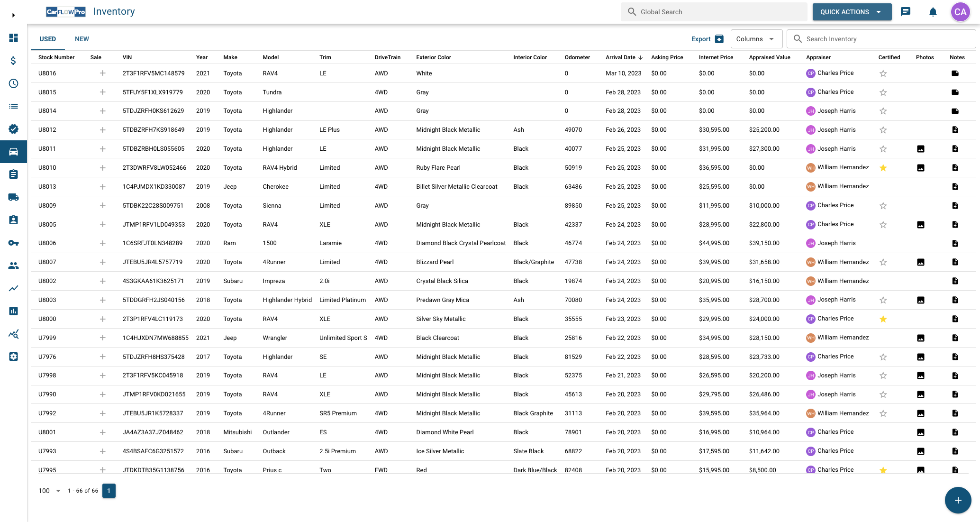Click the CA avatar circle
Screen dimensions: 980x522
tap(960, 12)
